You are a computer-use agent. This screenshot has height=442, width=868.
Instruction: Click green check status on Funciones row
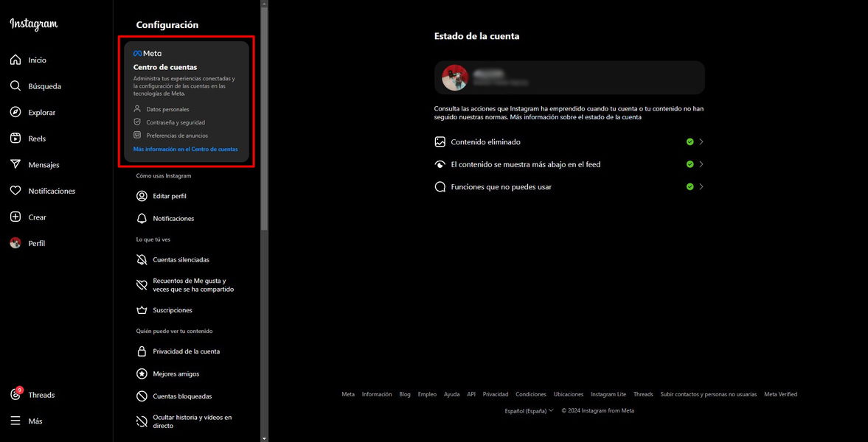(690, 187)
